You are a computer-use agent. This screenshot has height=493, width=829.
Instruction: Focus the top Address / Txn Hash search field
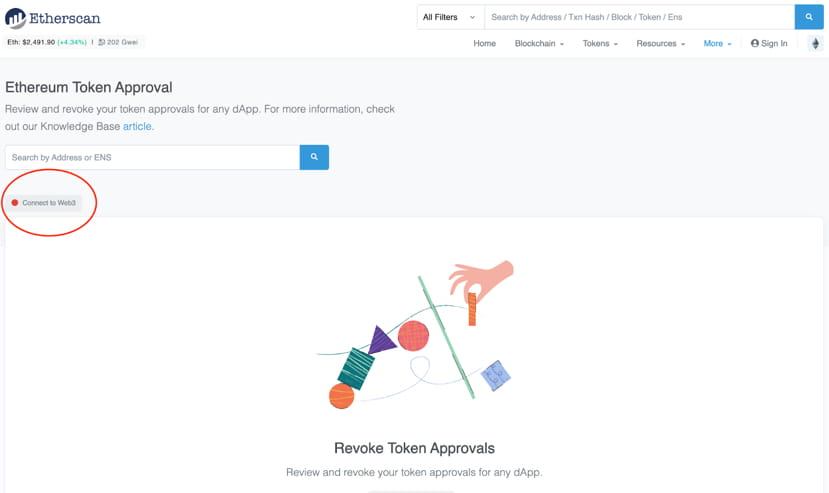(x=639, y=17)
